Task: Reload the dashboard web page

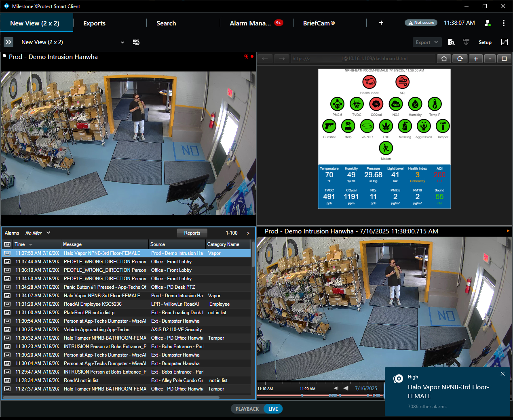Action: [460, 59]
